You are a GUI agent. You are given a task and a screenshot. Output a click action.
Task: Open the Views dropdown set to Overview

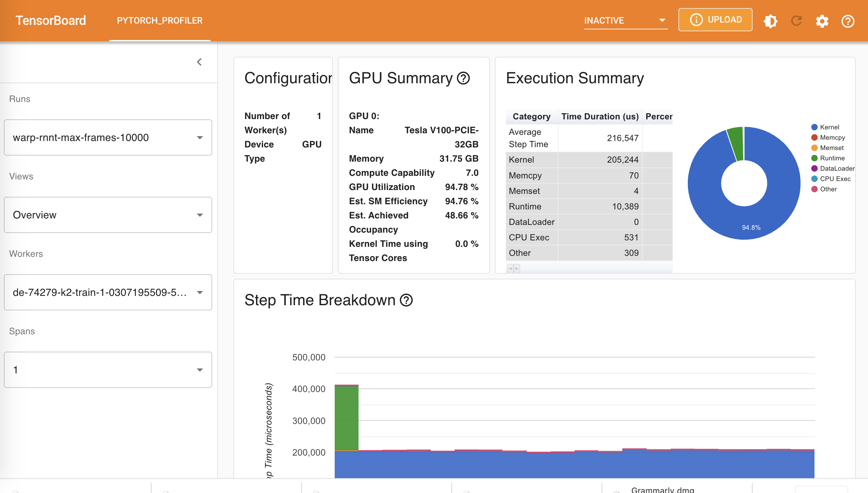(x=108, y=215)
